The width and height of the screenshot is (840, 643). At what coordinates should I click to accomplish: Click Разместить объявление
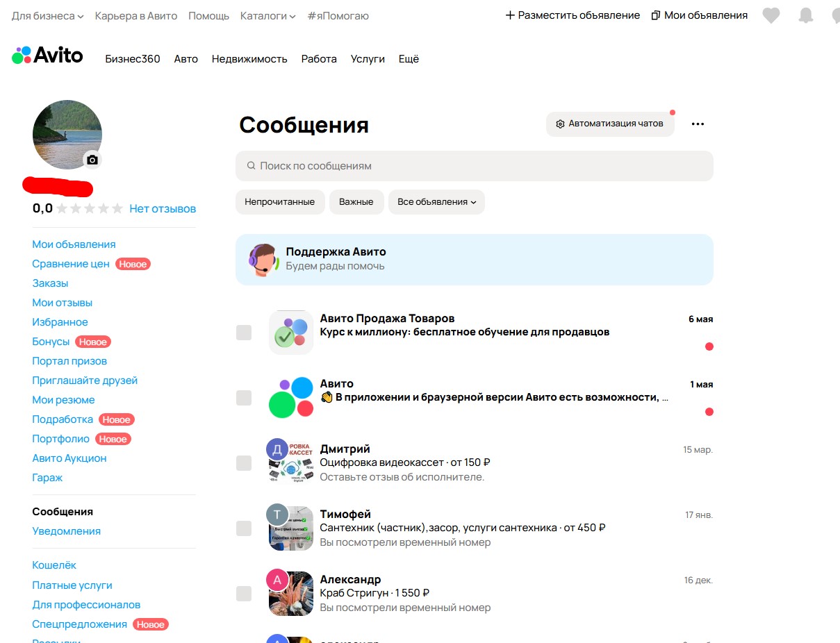point(573,15)
